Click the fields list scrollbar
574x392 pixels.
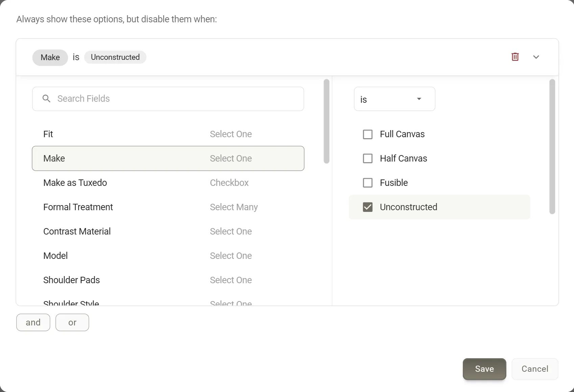click(326, 121)
